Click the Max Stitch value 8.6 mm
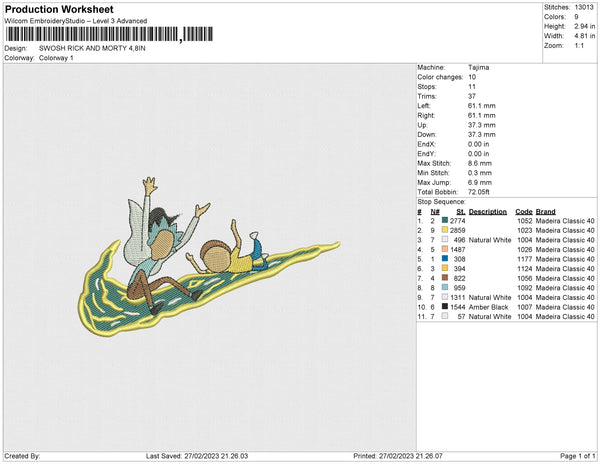The width and height of the screenshot is (600, 464). point(480,163)
